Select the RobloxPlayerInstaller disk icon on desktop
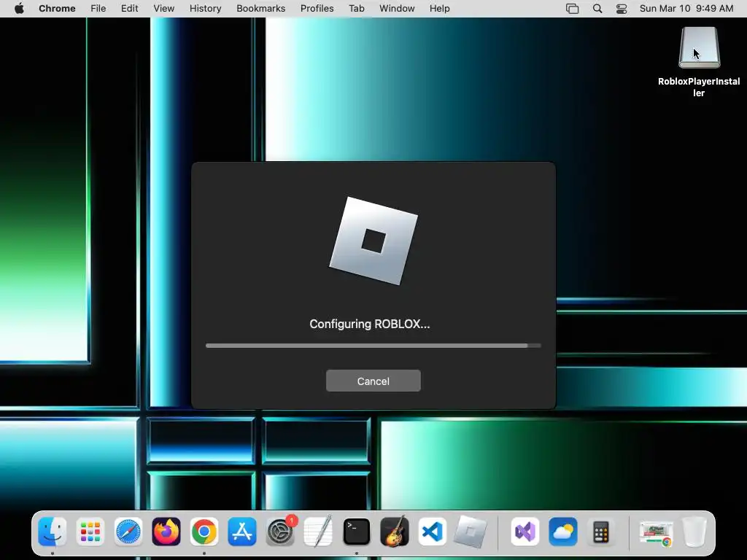 click(699, 47)
